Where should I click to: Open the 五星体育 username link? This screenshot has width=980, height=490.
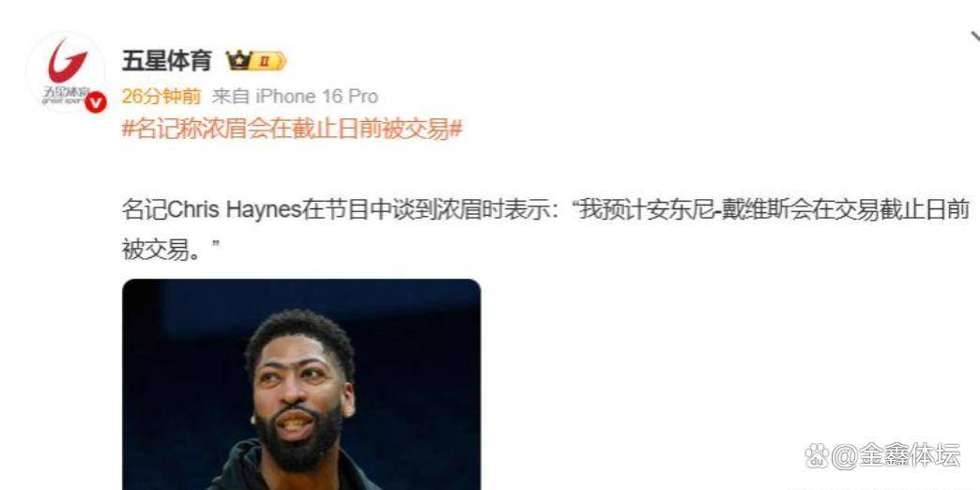click(x=166, y=61)
